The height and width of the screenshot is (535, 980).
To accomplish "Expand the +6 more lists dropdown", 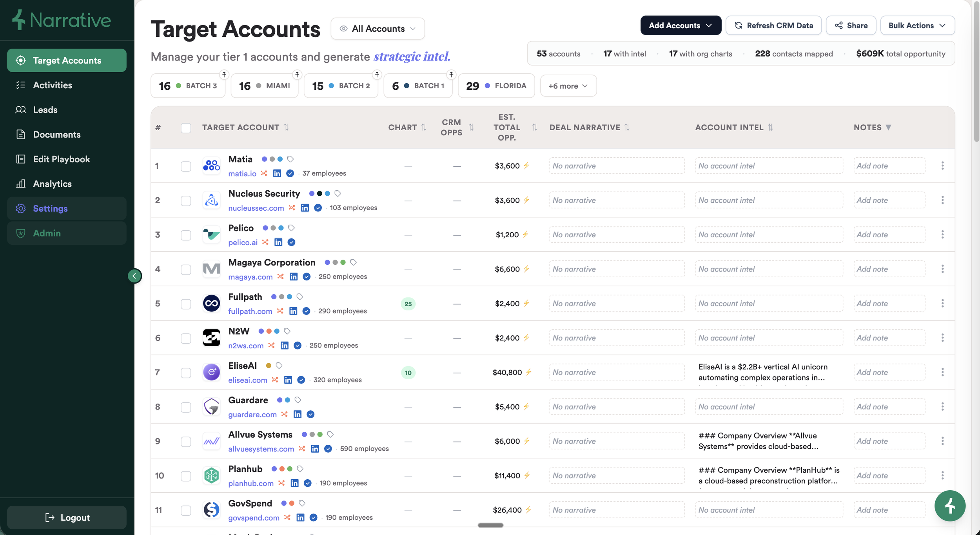I will coord(568,86).
